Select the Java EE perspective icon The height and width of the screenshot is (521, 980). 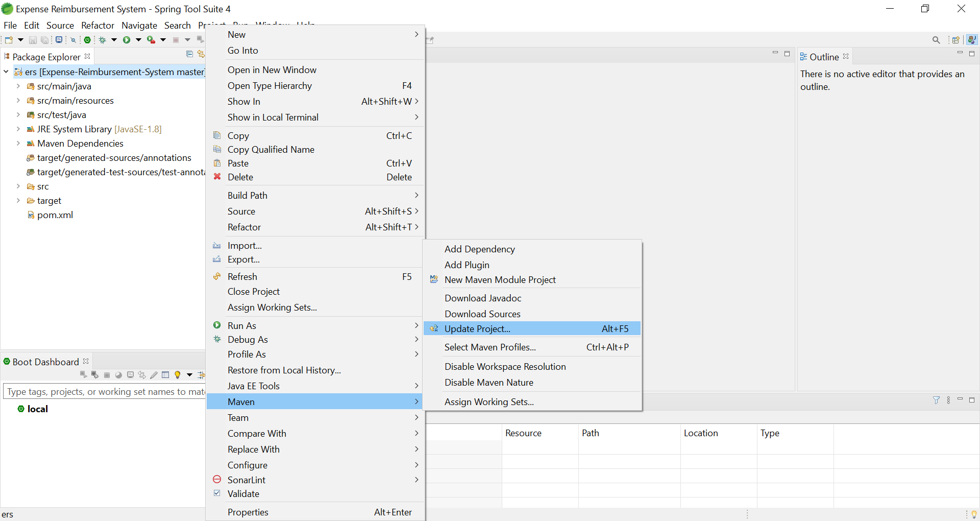[x=972, y=40]
